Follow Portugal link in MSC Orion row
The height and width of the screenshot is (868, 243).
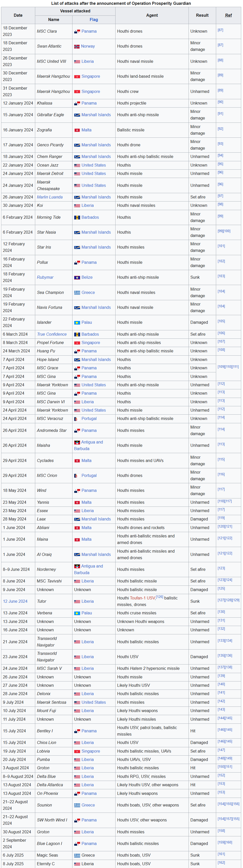[x=89, y=475]
